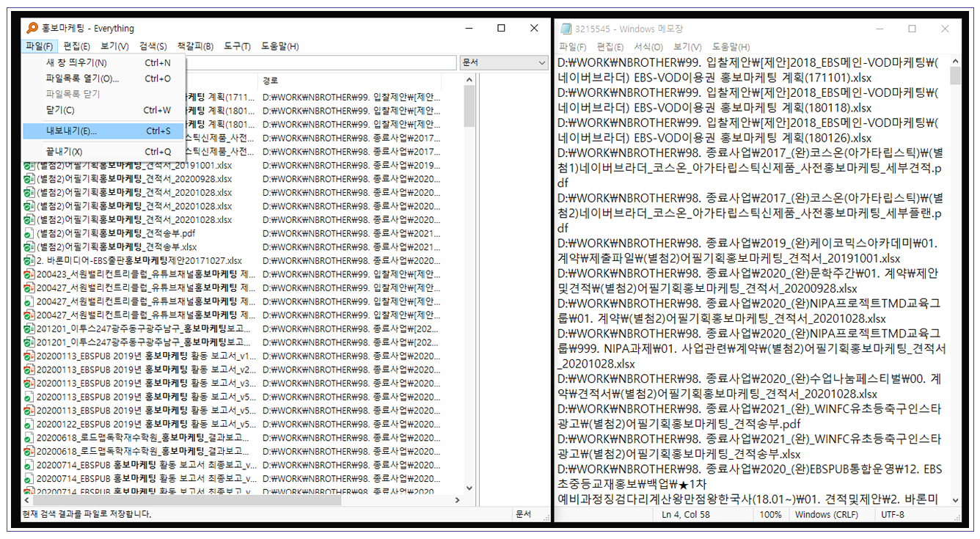Open 편집(E) menu in Everything
980x539 pixels.
point(76,46)
